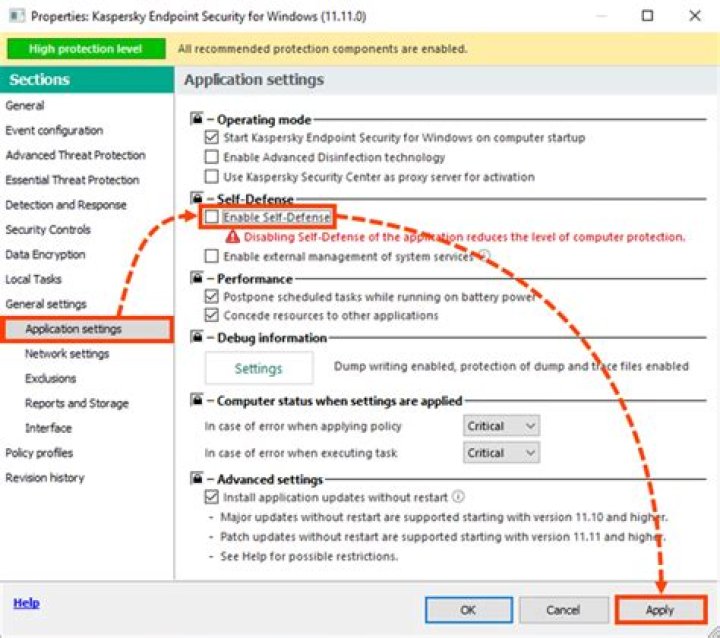
Task: Select Application settings subsection
Action: point(87,329)
